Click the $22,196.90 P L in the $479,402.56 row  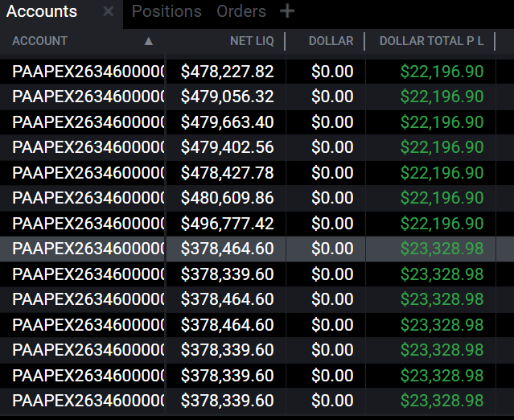tap(442, 147)
